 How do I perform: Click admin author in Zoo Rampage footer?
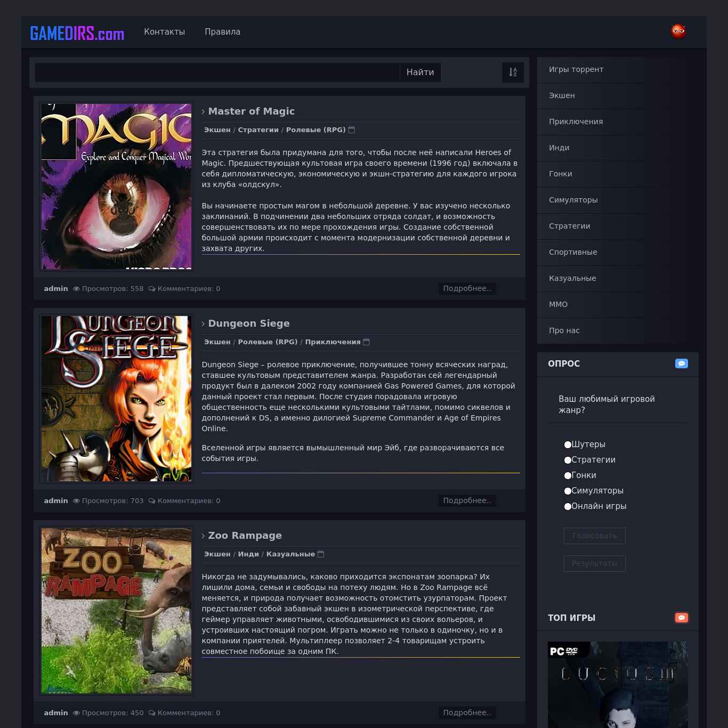pyautogui.click(x=56, y=713)
